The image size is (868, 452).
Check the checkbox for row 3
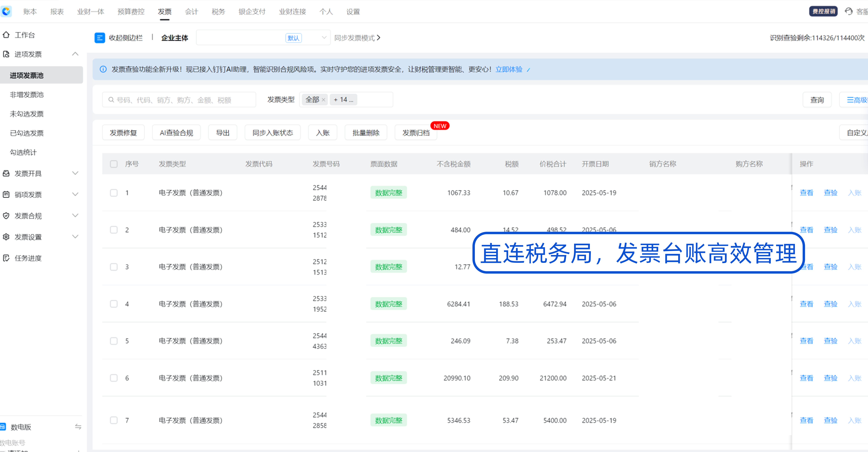[114, 267]
